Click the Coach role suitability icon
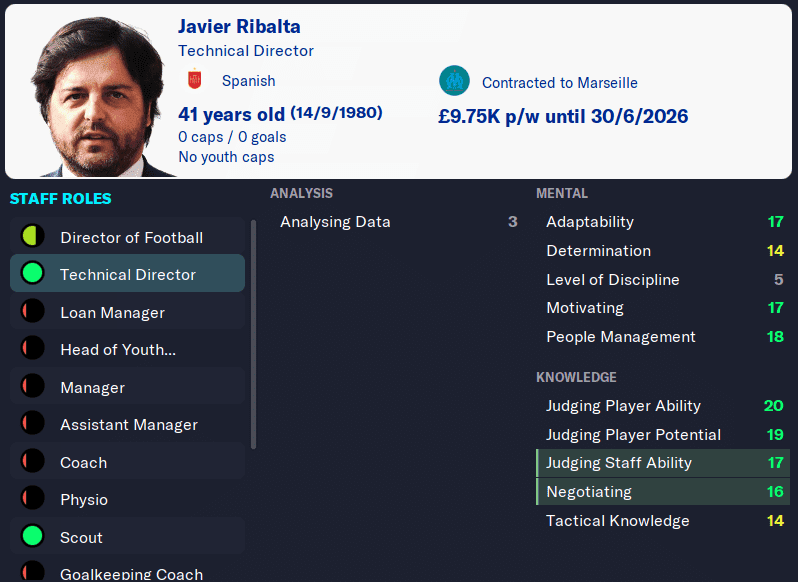Screen dimensions: 798x582 coord(32,462)
